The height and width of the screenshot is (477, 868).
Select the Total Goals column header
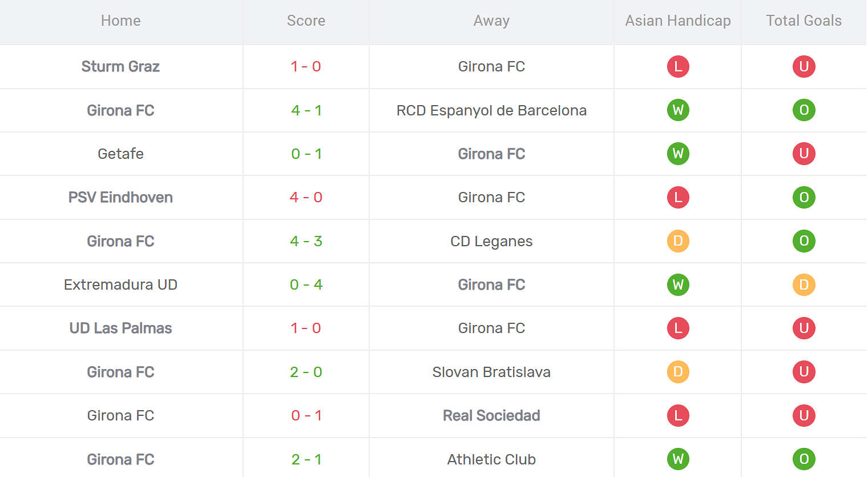804,21
